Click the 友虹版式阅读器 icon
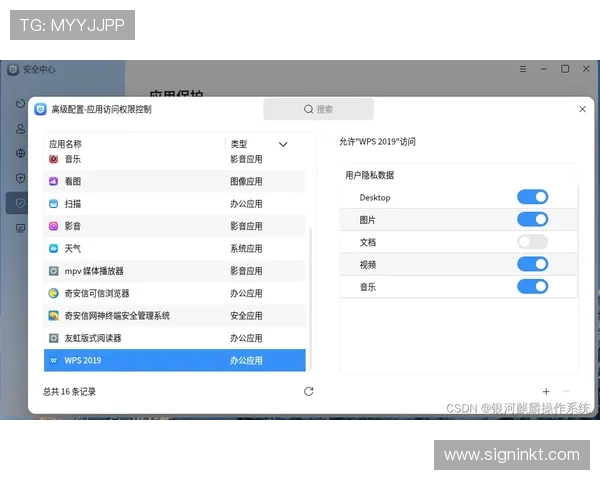 point(54,338)
